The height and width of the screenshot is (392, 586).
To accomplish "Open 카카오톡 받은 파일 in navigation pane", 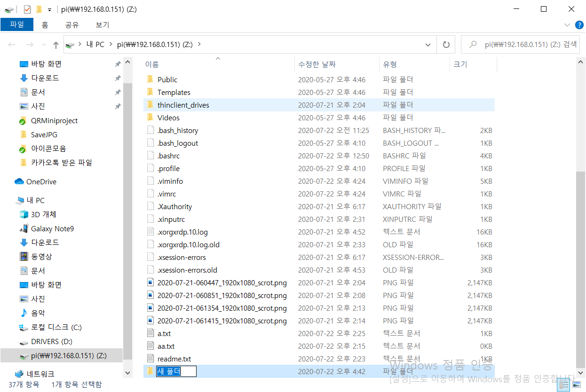I will [x=61, y=163].
